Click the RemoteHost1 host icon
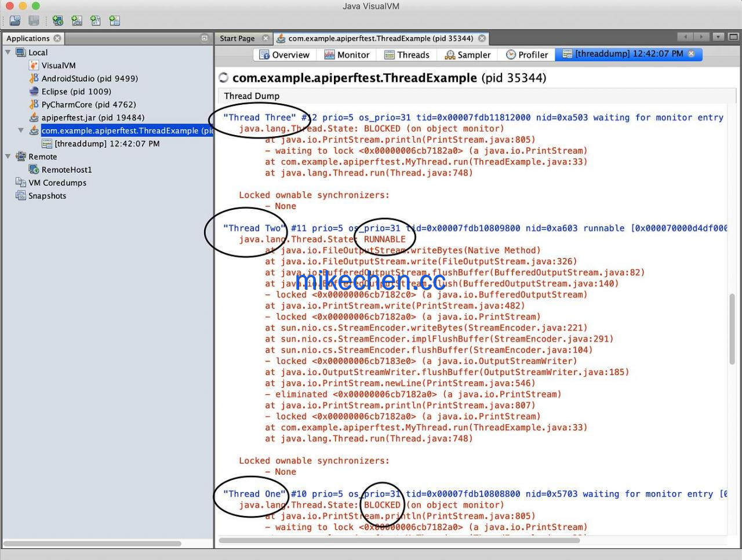The width and height of the screenshot is (742, 560). 34,170
